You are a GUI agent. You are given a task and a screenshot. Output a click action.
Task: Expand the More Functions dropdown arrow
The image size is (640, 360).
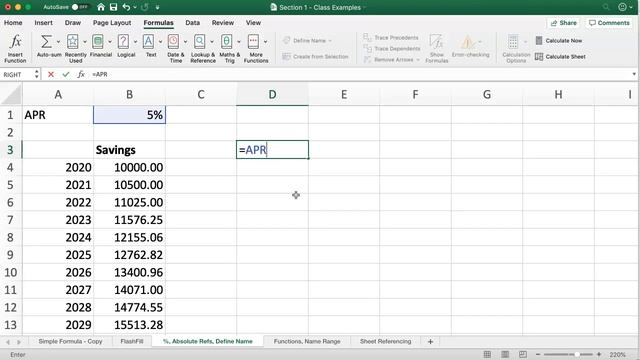click(x=265, y=42)
